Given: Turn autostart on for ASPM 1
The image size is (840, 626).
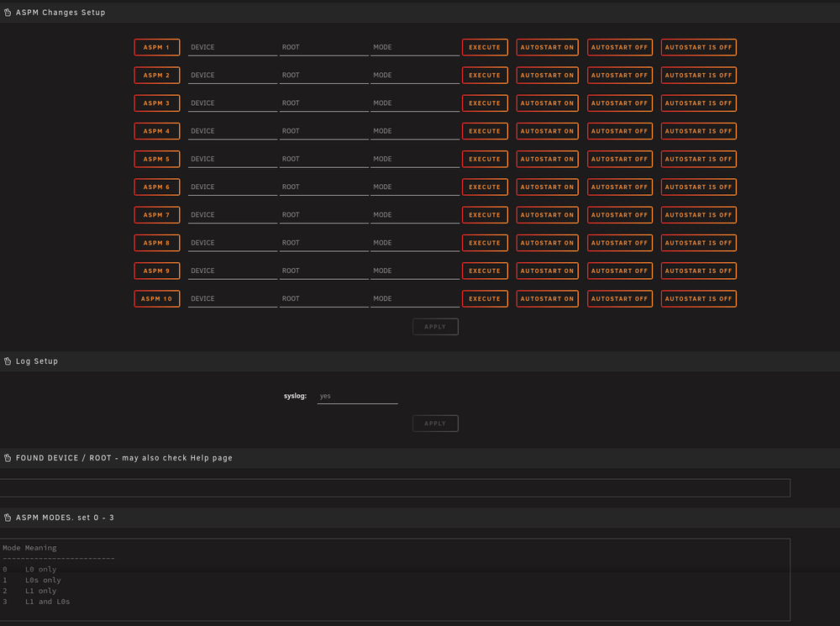Looking at the screenshot, I should tap(547, 47).
